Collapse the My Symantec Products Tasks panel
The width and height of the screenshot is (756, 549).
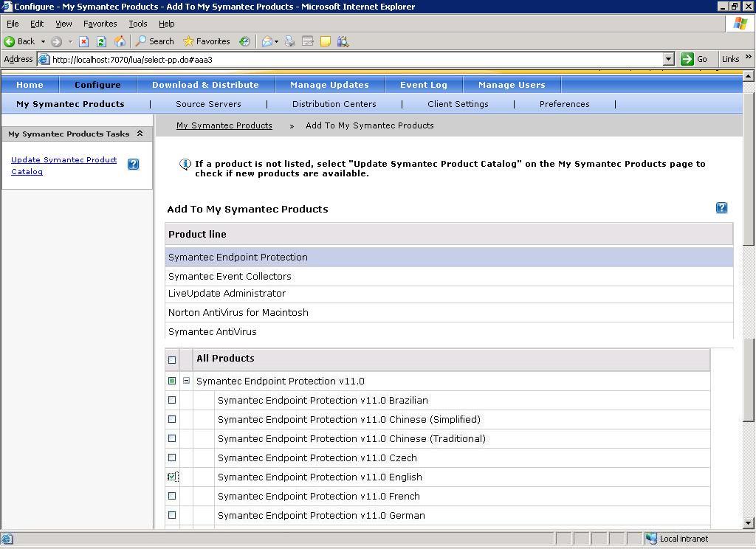click(x=140, y=134)
